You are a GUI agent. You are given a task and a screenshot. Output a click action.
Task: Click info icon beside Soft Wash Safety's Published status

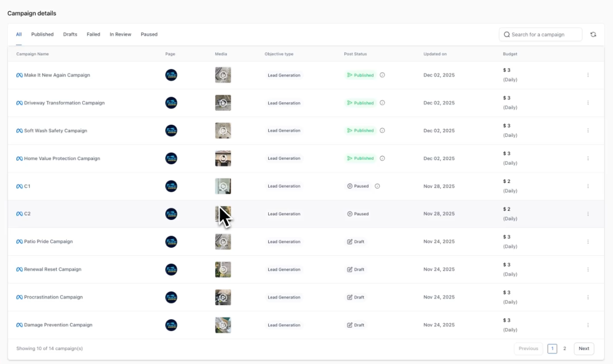tap(382, 131)
